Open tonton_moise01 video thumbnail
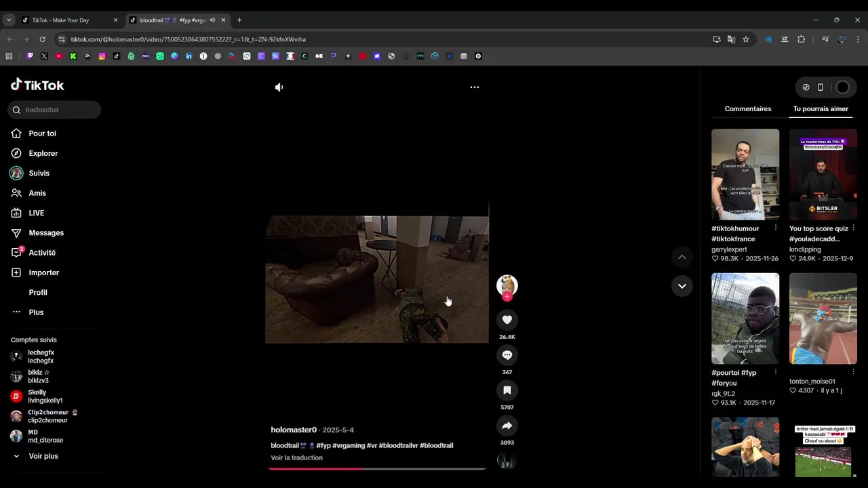 coord(823,319)
